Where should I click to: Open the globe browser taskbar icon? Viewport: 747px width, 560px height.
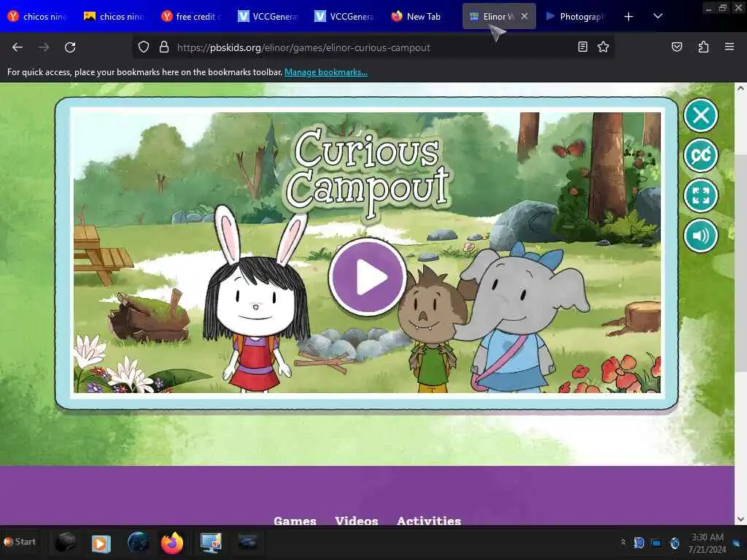tap(138, 542)
